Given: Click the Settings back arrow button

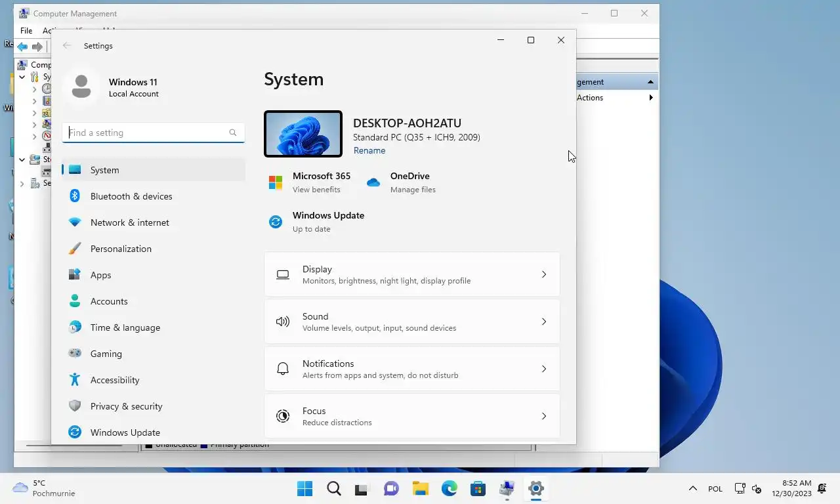Looking at the screenshot, I should (66, 46).
